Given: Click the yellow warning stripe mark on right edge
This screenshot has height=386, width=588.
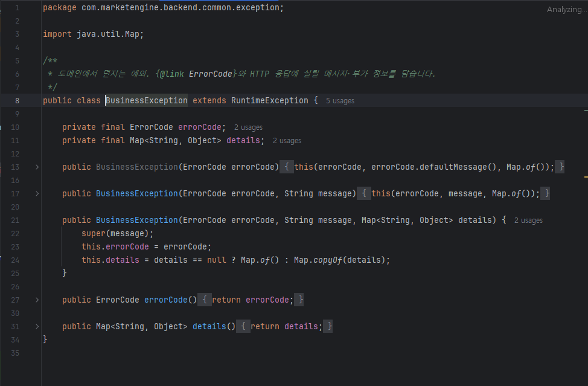Looking at the screenshot, I should click(x=586, y=176).
